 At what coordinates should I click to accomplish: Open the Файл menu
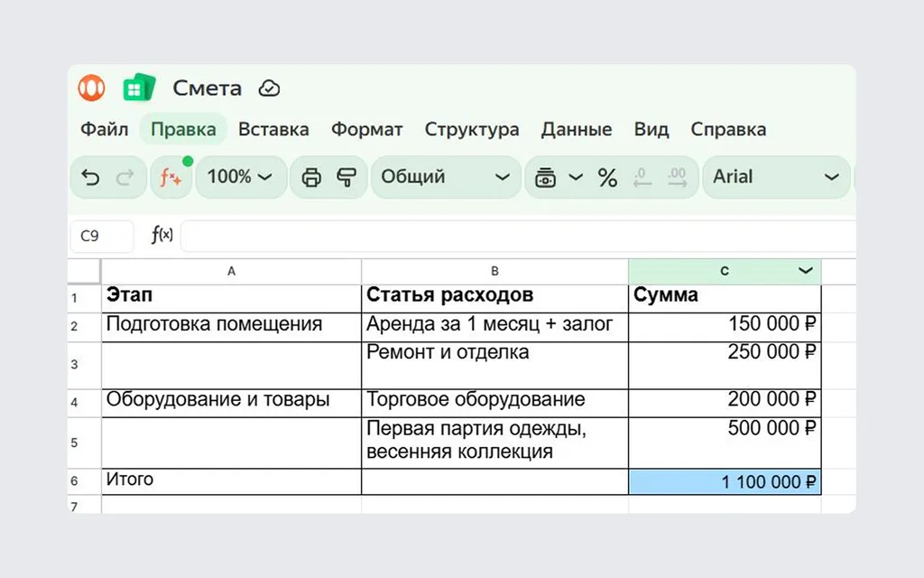(x=105, y=129)
